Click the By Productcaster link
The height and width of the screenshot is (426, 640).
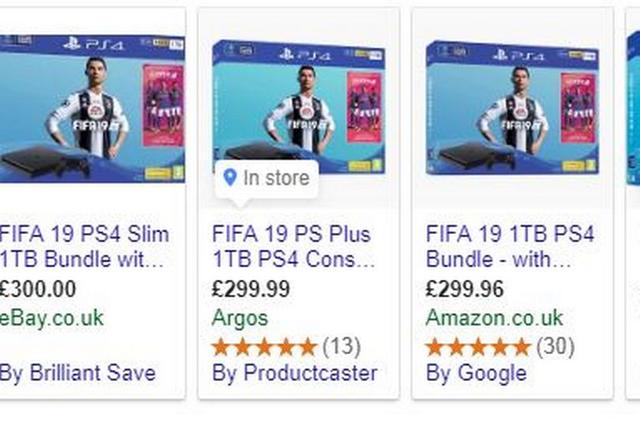pyautogui.click(x=295, y=373)
